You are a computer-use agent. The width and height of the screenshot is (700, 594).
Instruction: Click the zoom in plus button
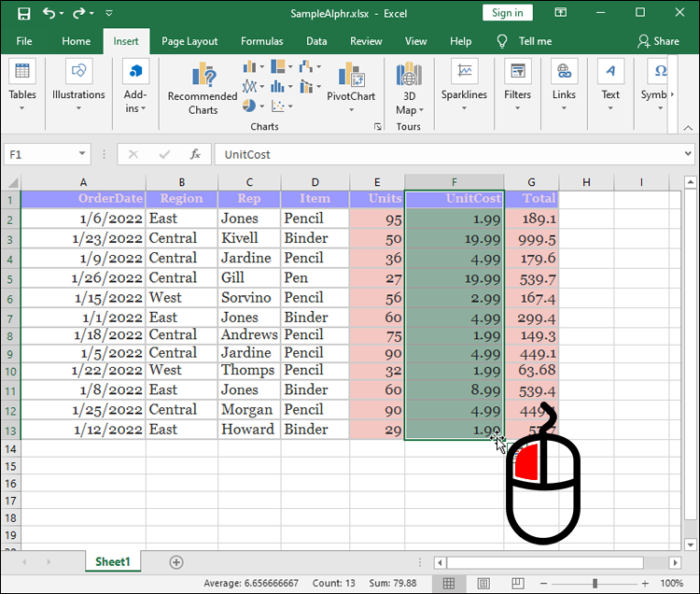(645, 584)
